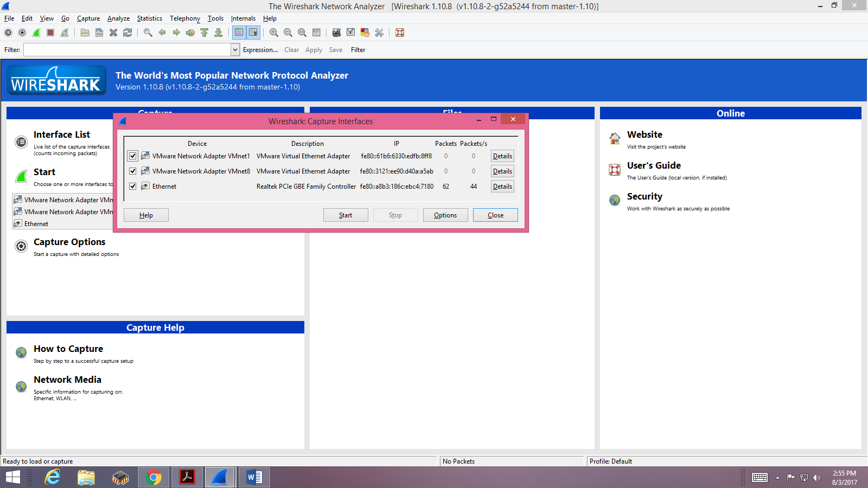The height and width of the screenshot is (488, 868).
Task: Expand the Filter field dropdown arrow
Action: coord(235,50)
